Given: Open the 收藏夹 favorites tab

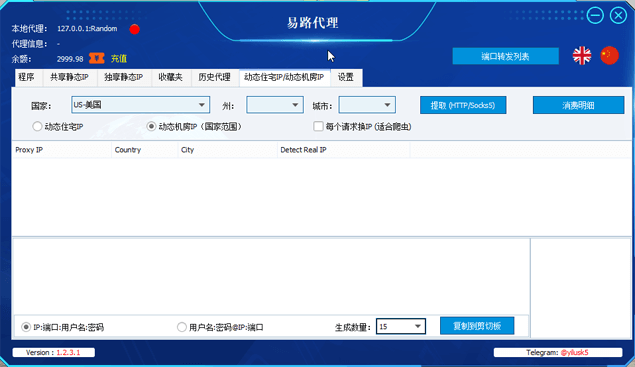Looking at the screenshot, I should (170, 77).
